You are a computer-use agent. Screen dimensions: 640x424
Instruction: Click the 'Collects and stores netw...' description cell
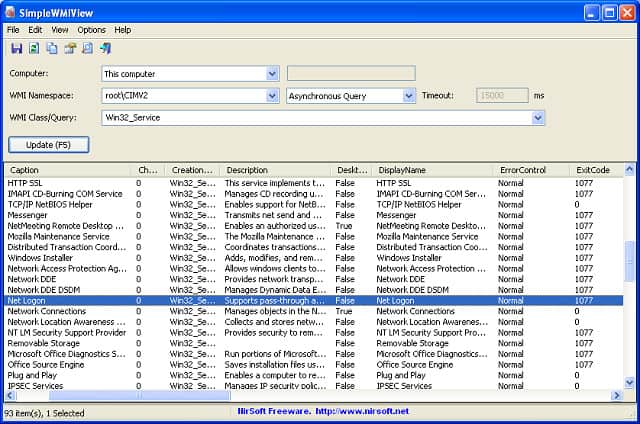point(274,322)
